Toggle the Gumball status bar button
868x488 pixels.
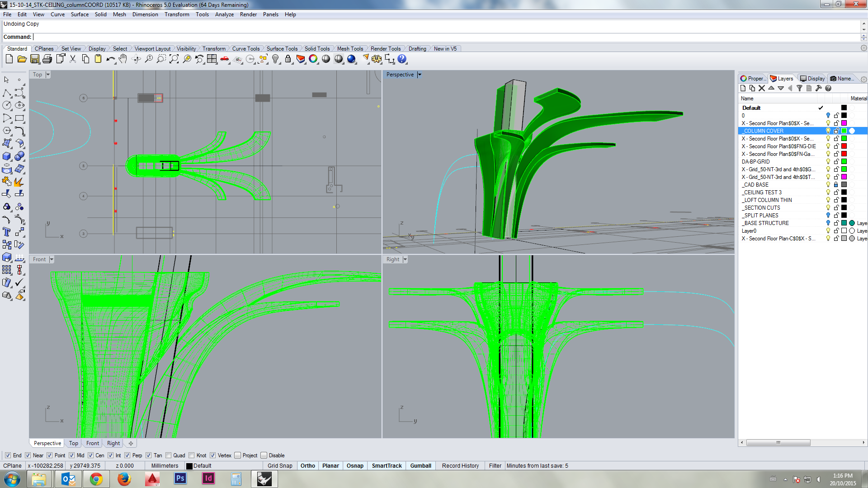tap(420, 466)
